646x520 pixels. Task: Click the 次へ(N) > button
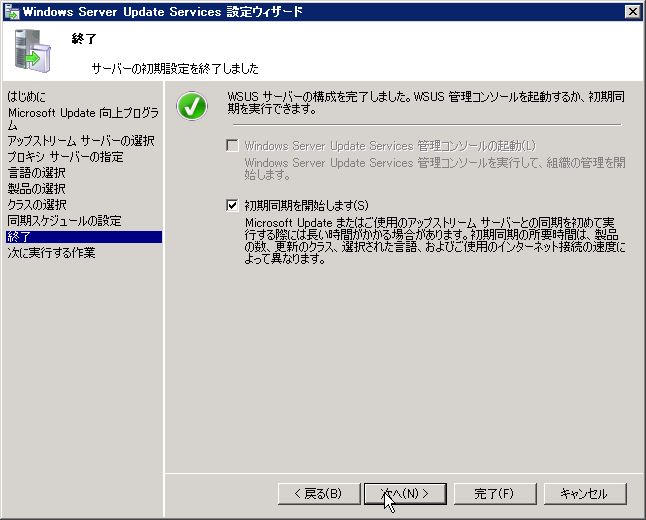pos(405,494)
